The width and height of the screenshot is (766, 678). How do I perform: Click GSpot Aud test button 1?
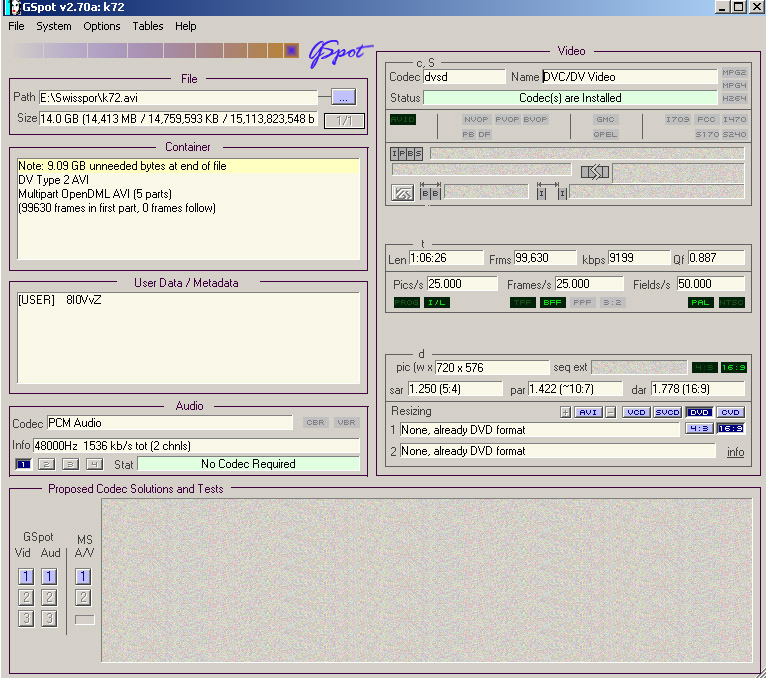point(49,577)
